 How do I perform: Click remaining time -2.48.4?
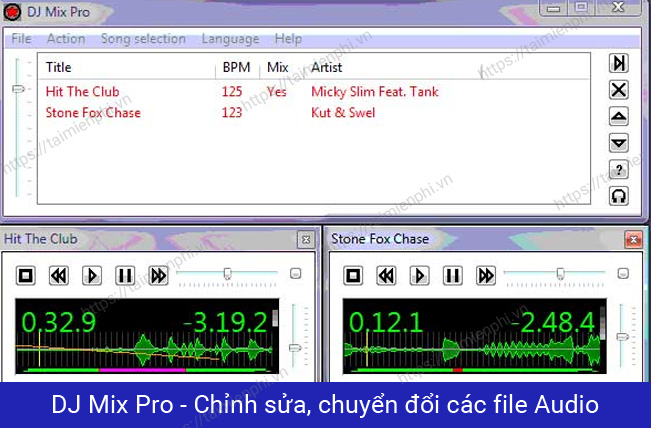tap(554, 323)
